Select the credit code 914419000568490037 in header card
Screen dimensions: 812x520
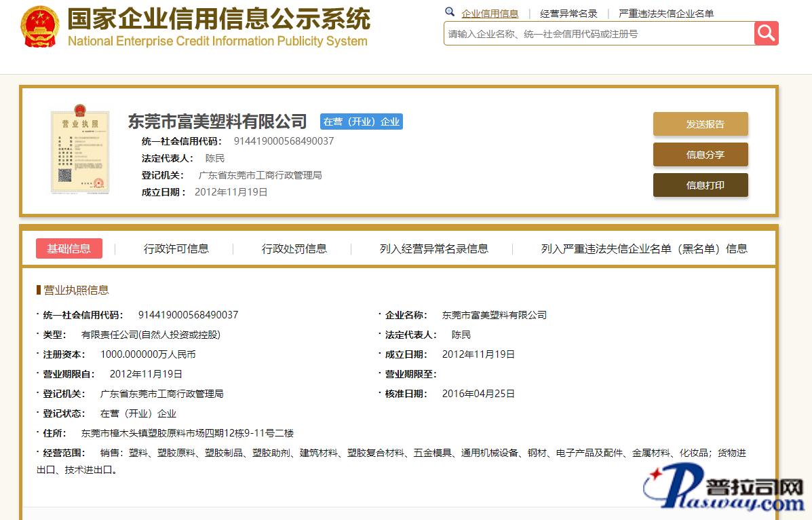coord(284,141)
